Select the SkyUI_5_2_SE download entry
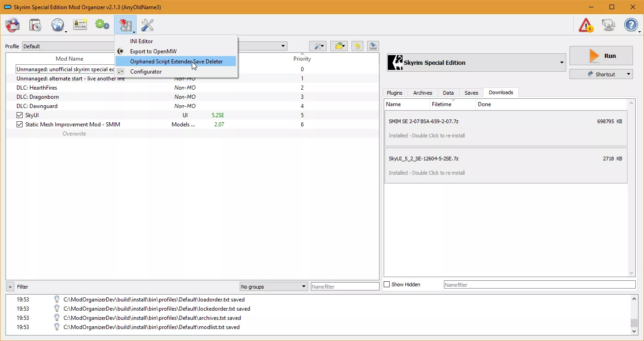 tap(506, 165)
